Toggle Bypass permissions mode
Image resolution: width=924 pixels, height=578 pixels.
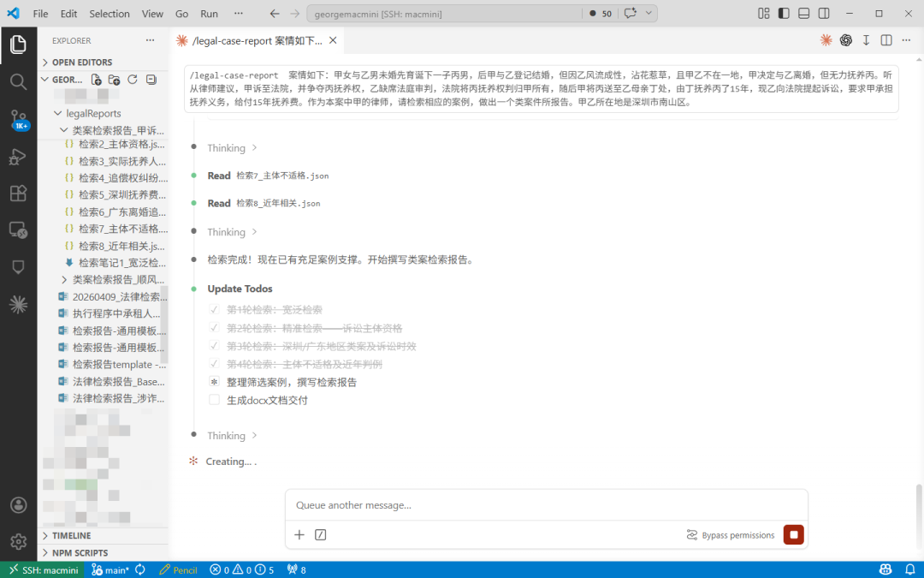(x=731, y=535)
